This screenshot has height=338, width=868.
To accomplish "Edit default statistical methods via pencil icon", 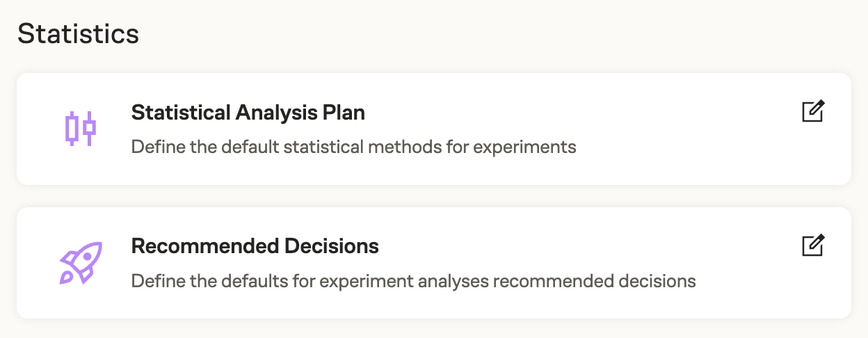I will click(x=812, y=112).
